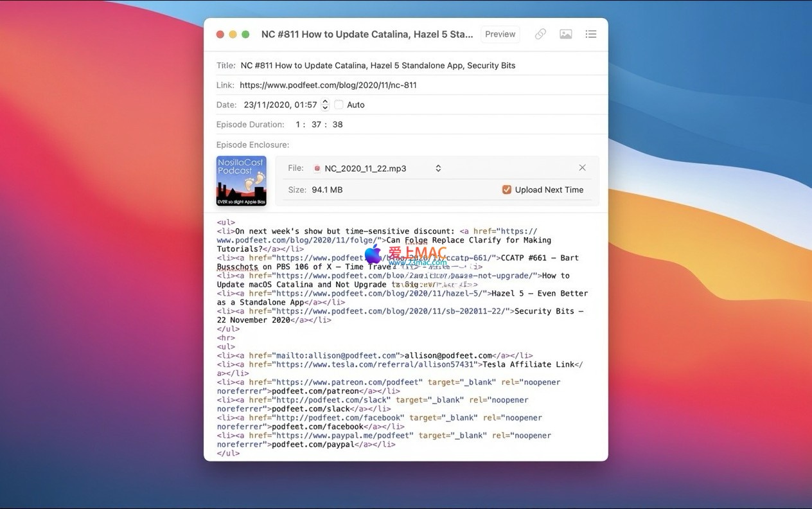The width and height of the screenshot is (812, 509).
Task: Open the list icon in the toolbar
Action: point(591,34)
